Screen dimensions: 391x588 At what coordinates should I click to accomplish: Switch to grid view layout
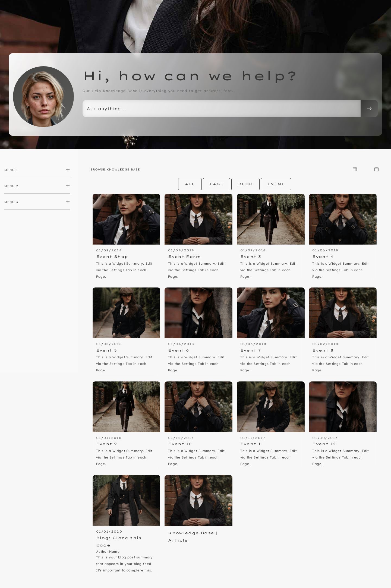(355, 169)
